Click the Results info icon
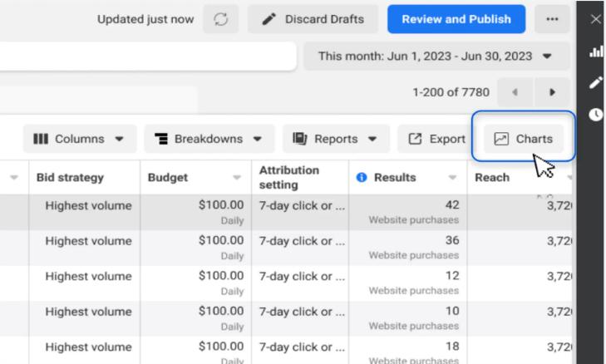 362,177
